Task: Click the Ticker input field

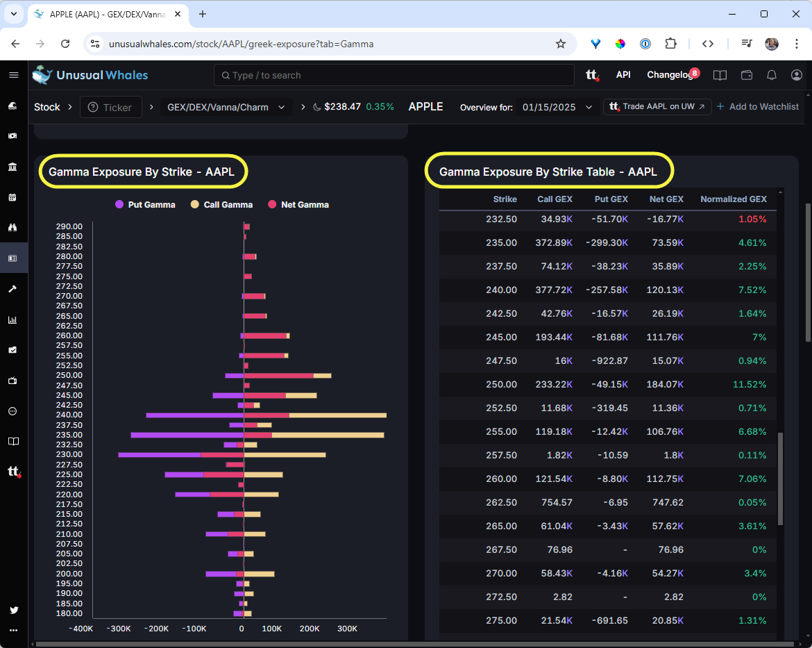Action: (x=111, y=108)
